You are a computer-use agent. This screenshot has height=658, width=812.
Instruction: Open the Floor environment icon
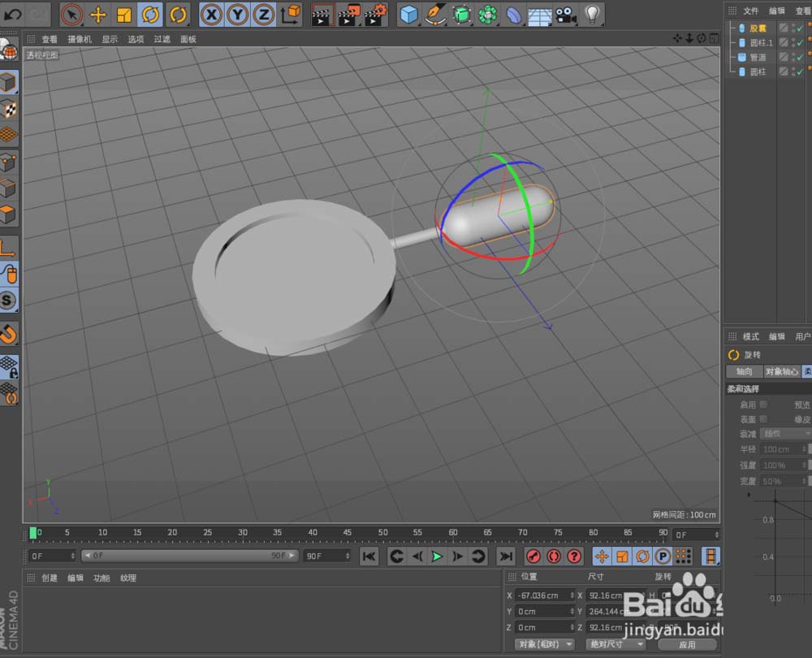[x=540, y=15]
